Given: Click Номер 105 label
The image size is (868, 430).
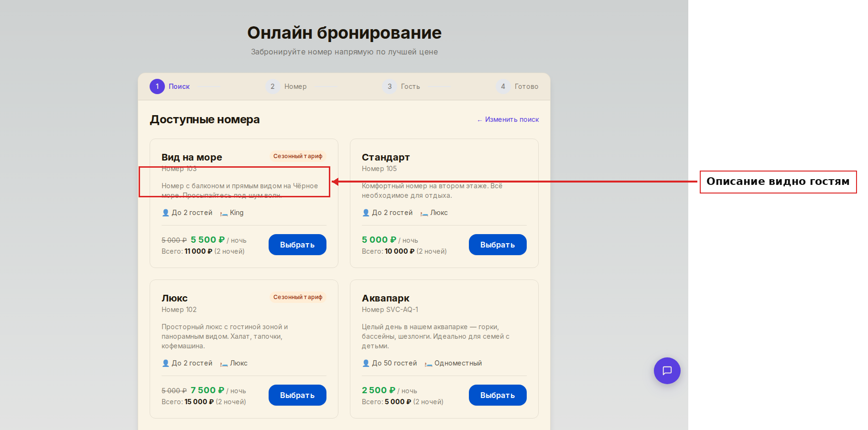Looking at the screenshot, I should 379,169.
